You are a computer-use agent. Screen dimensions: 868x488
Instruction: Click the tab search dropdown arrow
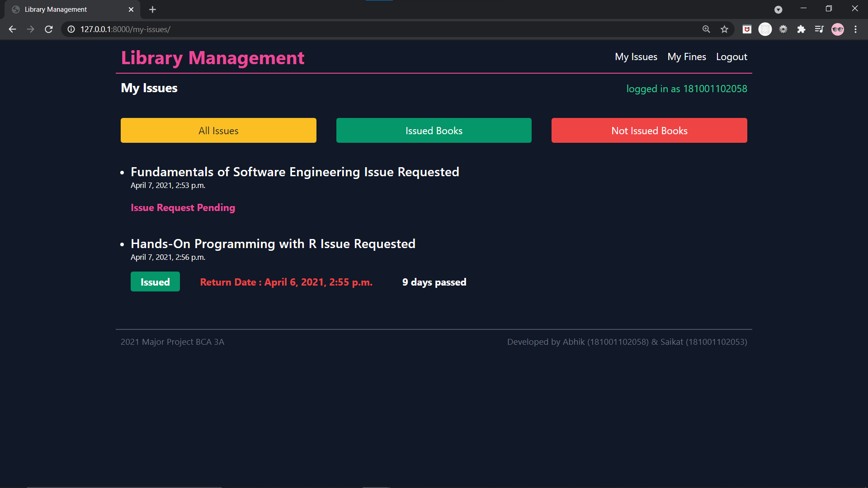pyautogui.click(x=778, y=9)
